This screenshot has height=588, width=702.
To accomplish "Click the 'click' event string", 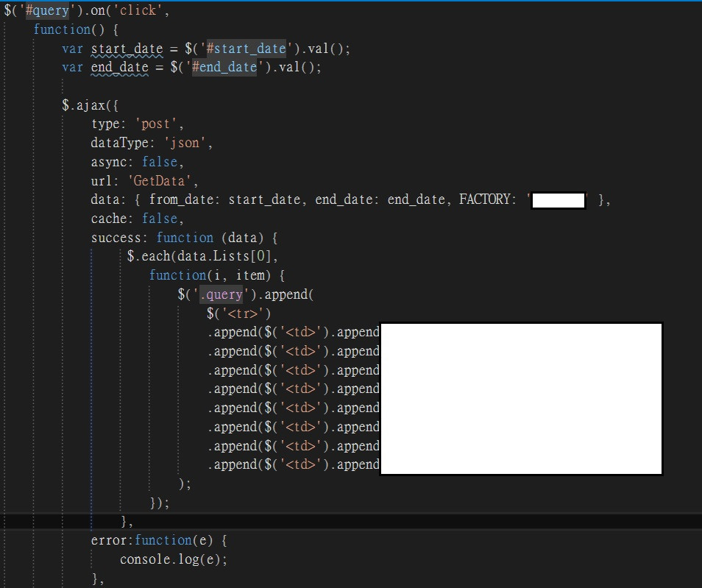I will click(x=138, y=10).
